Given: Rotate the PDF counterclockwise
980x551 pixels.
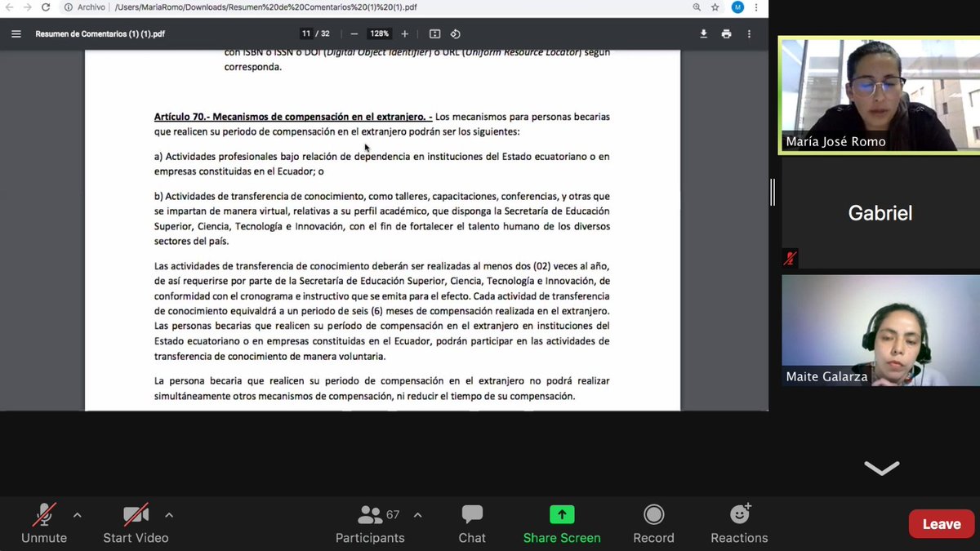Looking at the screenshot, I should coord(456,33).
